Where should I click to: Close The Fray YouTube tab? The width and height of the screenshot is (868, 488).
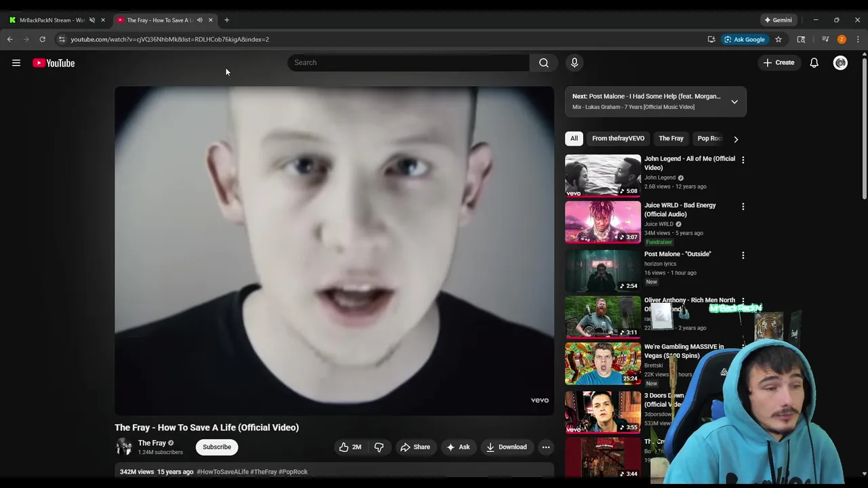pos(210,20)
